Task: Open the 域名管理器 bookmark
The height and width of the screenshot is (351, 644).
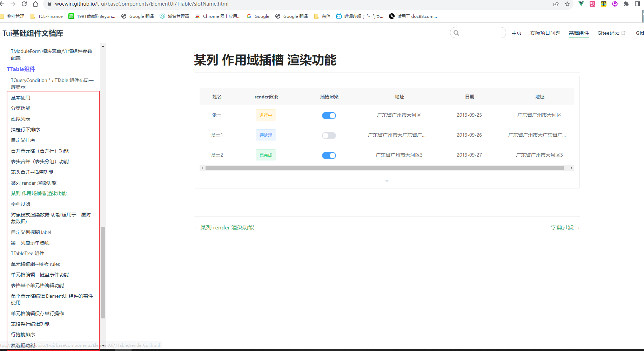Action: (x=174, y=16)
